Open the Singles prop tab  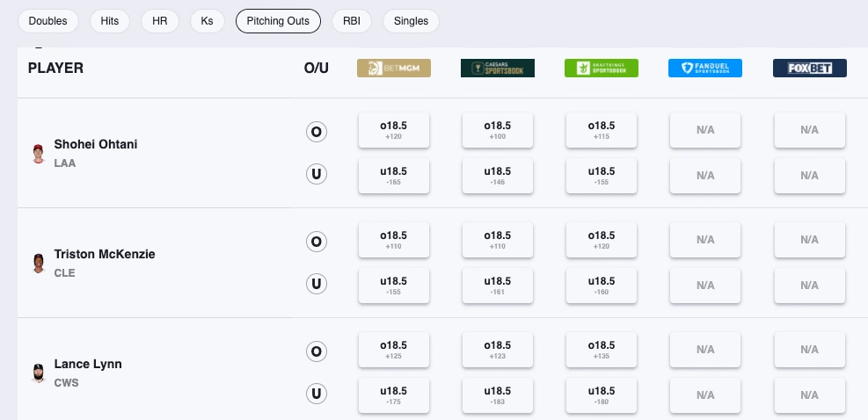point(411,21)
